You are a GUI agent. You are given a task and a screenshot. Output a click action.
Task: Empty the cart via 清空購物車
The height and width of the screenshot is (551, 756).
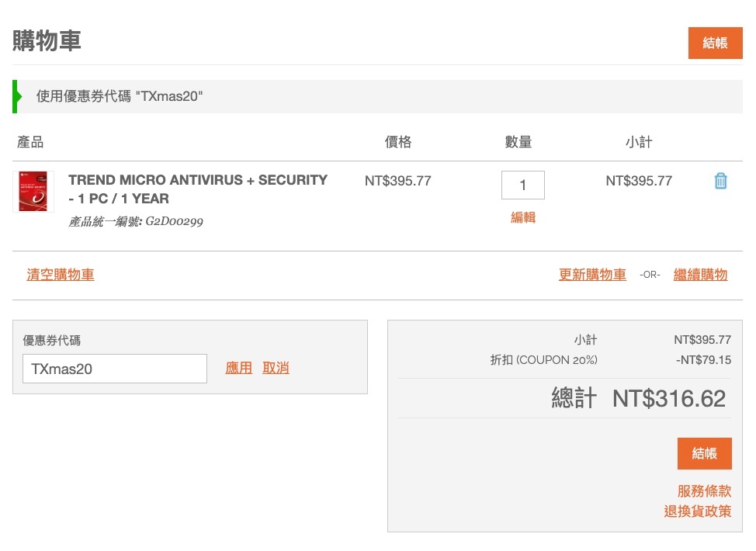pyautogui.click(x=61, y=275)
